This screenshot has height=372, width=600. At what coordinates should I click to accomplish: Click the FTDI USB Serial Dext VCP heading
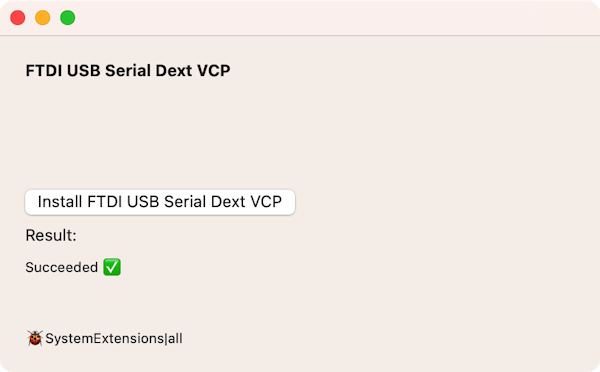click(128, 71)
